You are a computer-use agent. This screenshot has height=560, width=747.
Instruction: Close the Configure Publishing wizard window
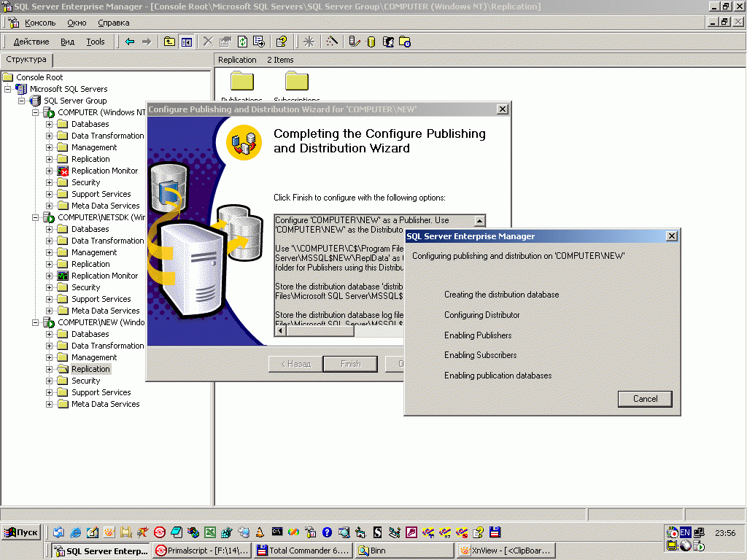[502, 109]
